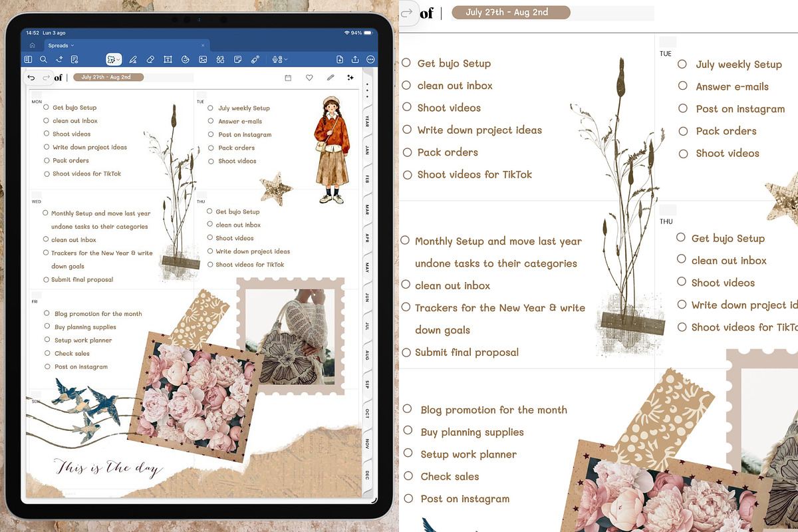Click the date pill on the iPad page
Screen dimensions: 798x532
click(108, 77)
